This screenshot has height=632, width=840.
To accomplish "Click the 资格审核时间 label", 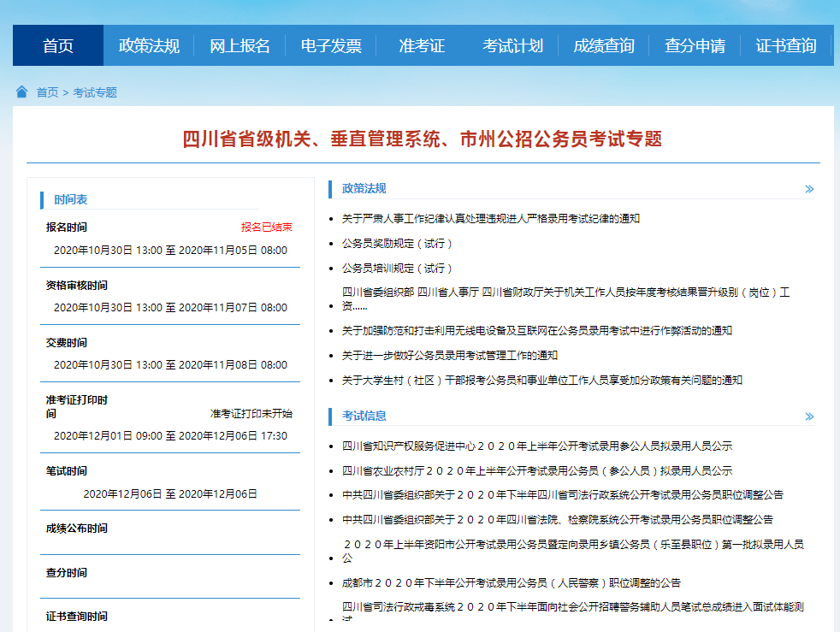I will [x=77, y=286].
